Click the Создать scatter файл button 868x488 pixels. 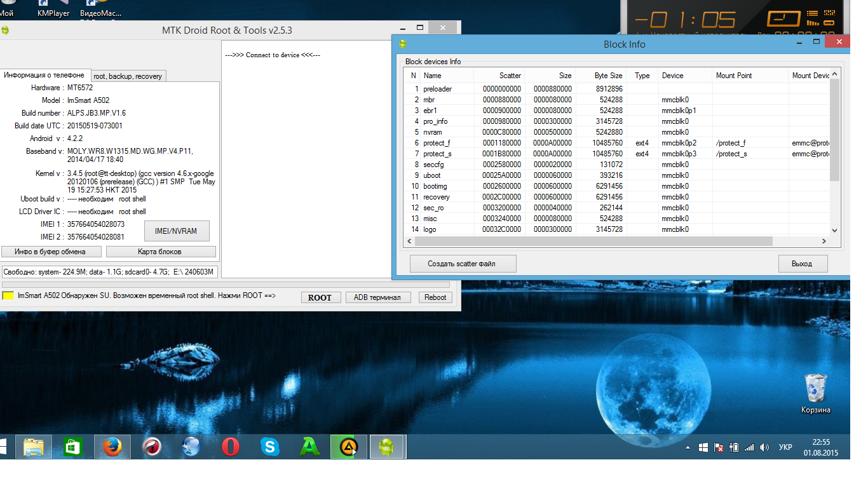click(463, 264)
